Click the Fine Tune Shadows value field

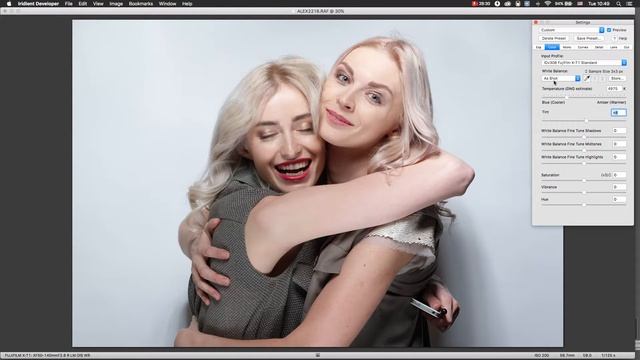pos(619,131)
